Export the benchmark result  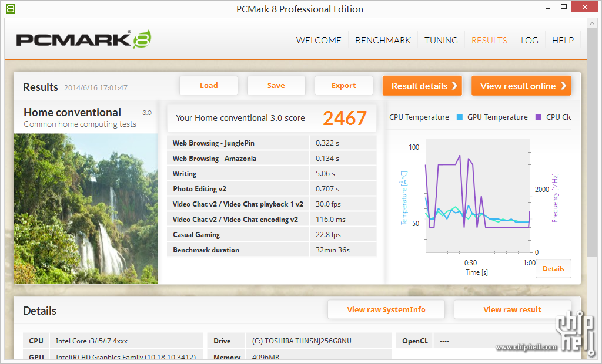pos(343,86)
